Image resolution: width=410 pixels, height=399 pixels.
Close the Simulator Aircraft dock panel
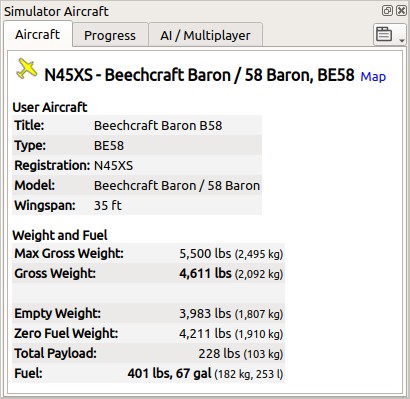[x=401, y=11]
